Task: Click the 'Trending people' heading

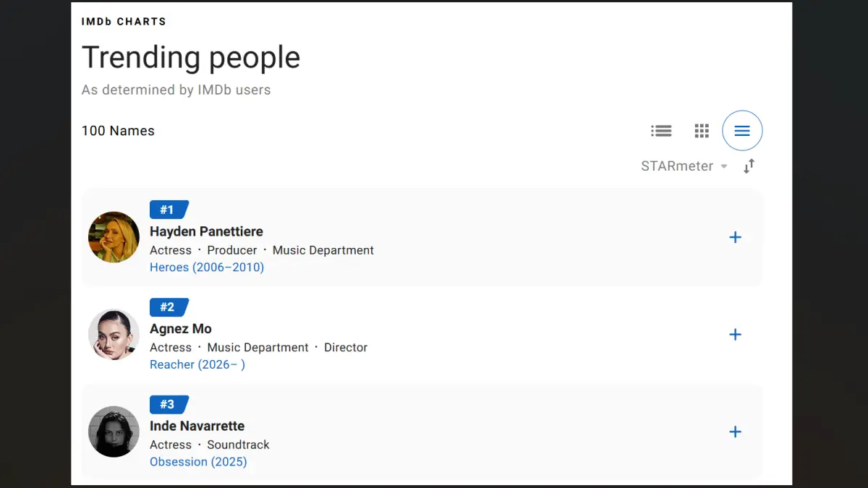Action: point(191,57)
